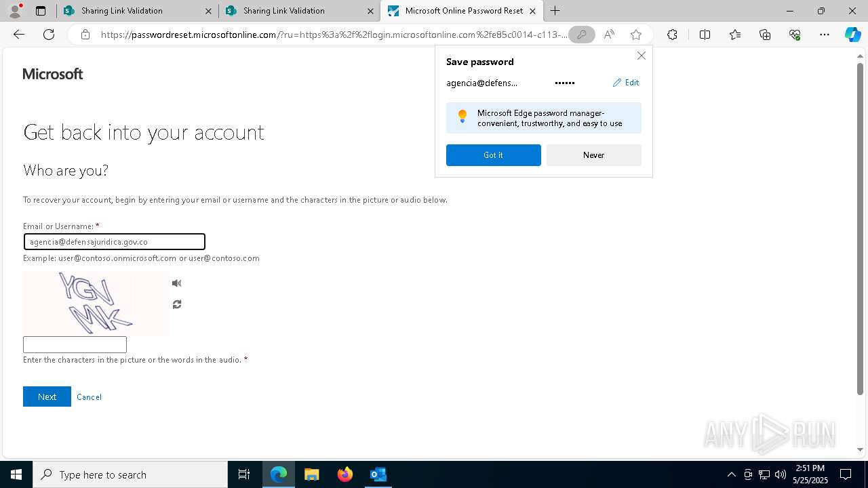Open a new browser tab
The image size is (868, 488).
tap(555, 11)
